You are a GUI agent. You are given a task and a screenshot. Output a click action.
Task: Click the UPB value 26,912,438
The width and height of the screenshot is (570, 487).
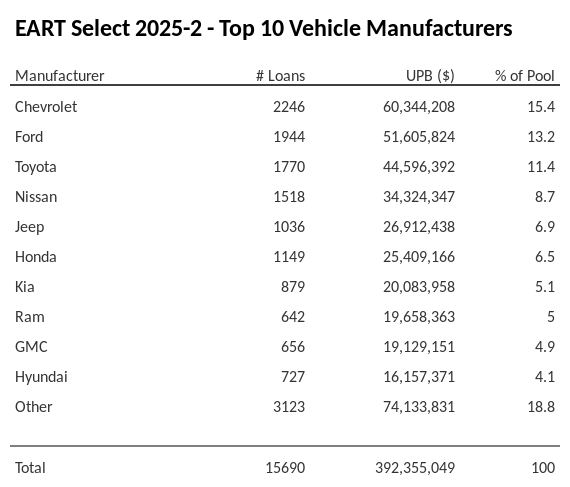(x=419, y=227)
